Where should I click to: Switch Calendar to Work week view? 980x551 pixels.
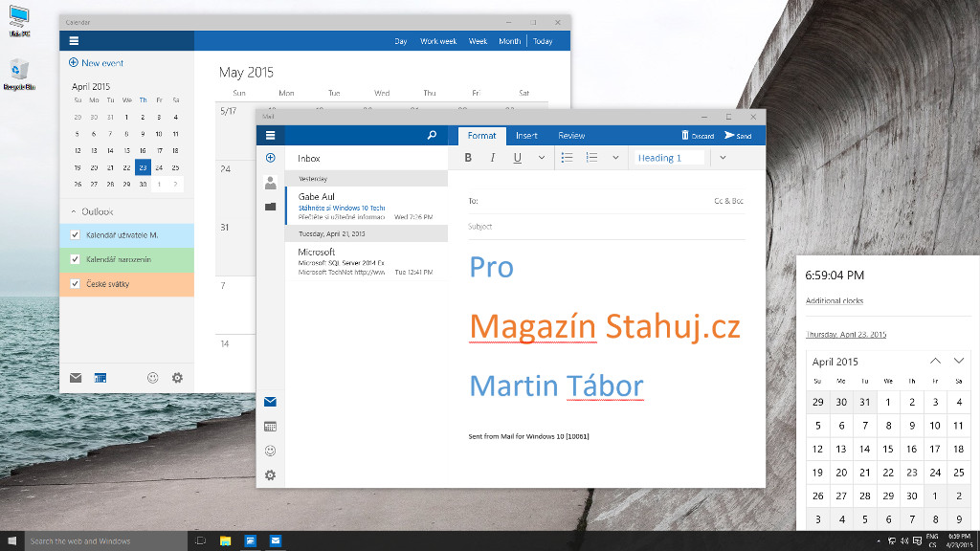pyautogui.click(x=438, y=41)
